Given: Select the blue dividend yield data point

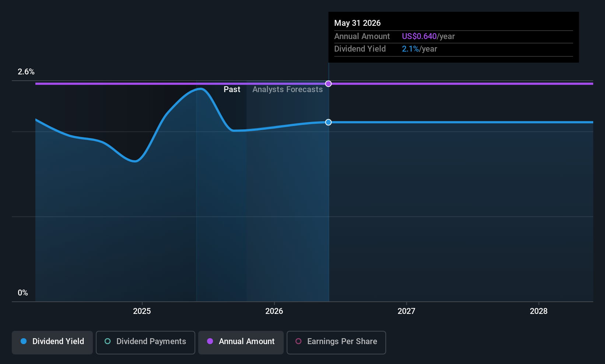Looking at the screenshot, I should [x=328, y=122].
